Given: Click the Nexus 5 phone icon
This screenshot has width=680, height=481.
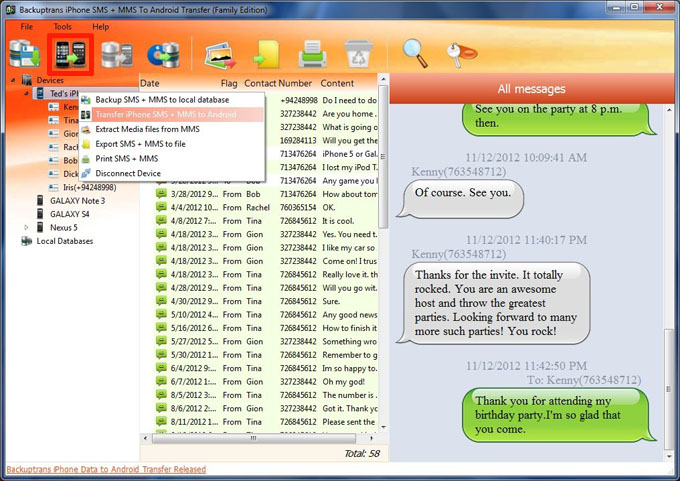Looking at the screenshot, I should pos(40,228).
